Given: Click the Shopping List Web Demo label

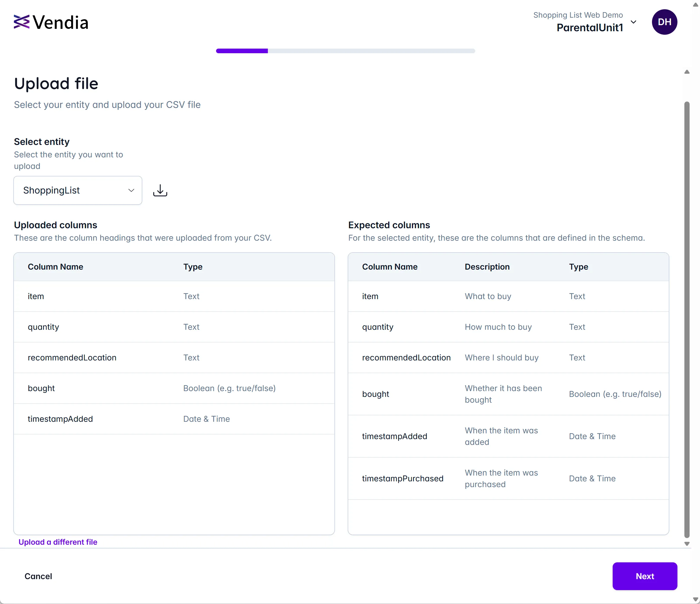Looking at the screenshot, I should coord(578,15).
